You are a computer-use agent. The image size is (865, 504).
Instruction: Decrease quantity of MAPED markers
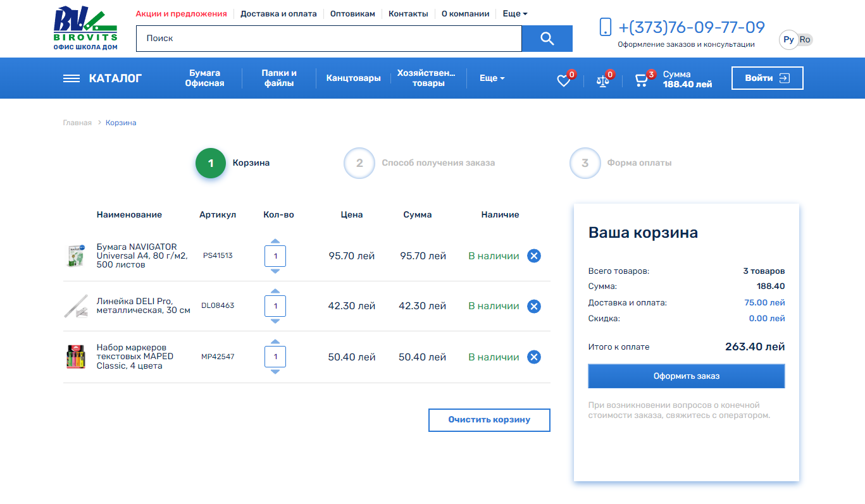pyautogui.click(x=275, y=372)
